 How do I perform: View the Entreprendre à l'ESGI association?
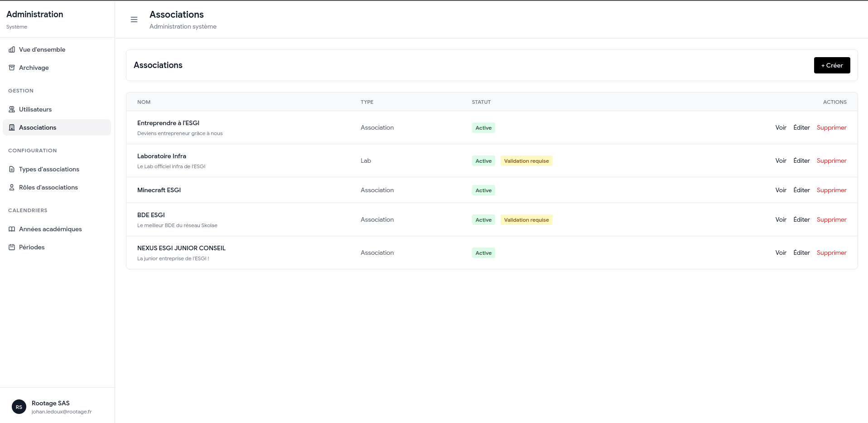[781, 127]
